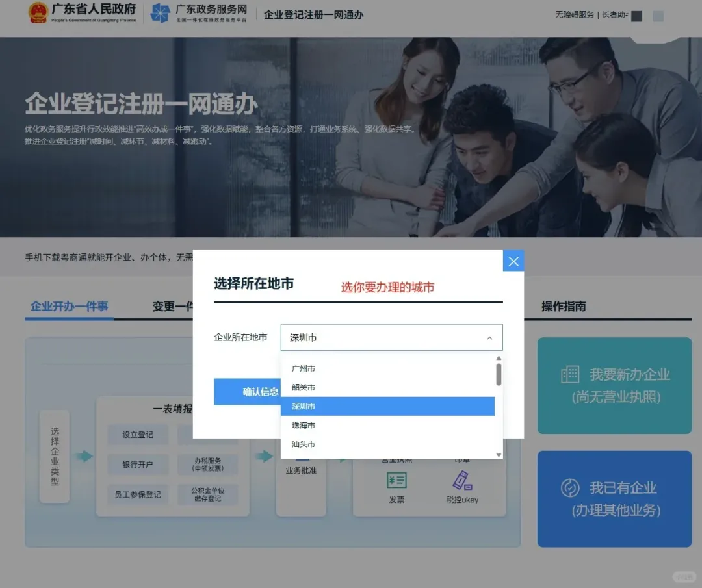Choose 汕头市 in the city list
This screenshot has height=588, width=702.
tap(302, 444)
